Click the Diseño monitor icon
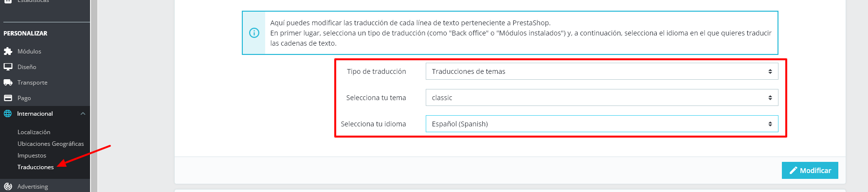The height and width of the screenshot is (192, 868). tap(8, 67)
